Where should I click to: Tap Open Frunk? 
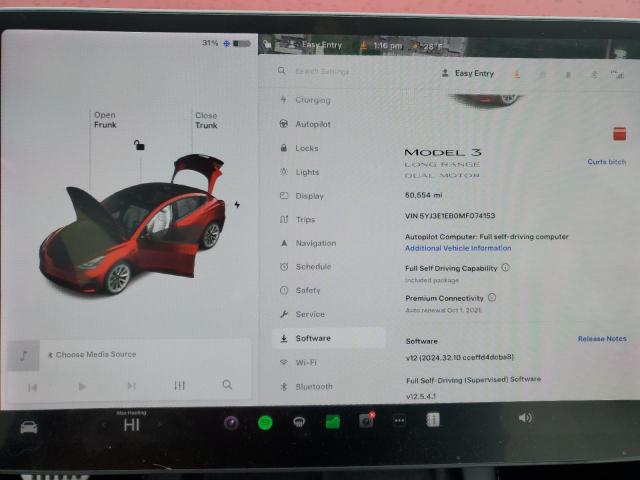tap(105, 120)
